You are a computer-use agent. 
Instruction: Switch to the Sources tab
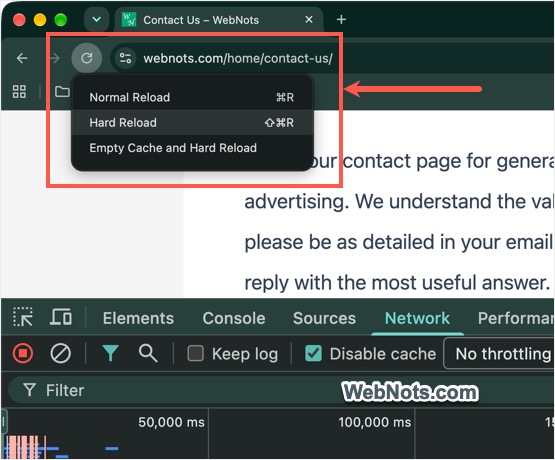(324, 318)
